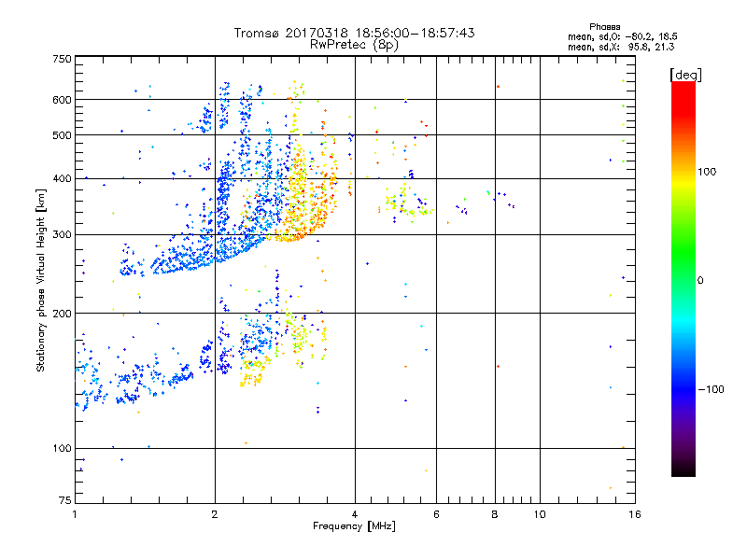Click the title text 'Tromsø 20170318 18:56:00-18:57:43'
This screenshot has width=747, height=560.
tap(354, 33)
